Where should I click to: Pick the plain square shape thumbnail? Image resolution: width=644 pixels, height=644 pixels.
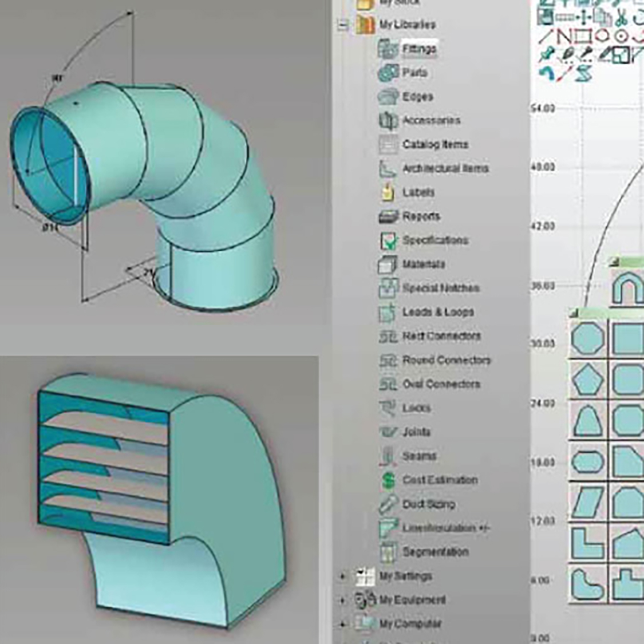[629, 338]
